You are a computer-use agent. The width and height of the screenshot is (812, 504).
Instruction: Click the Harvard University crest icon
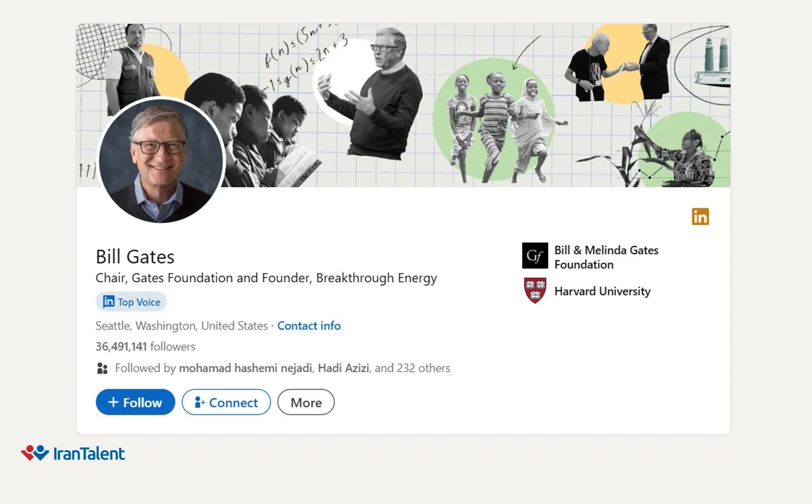coord(535,290)
